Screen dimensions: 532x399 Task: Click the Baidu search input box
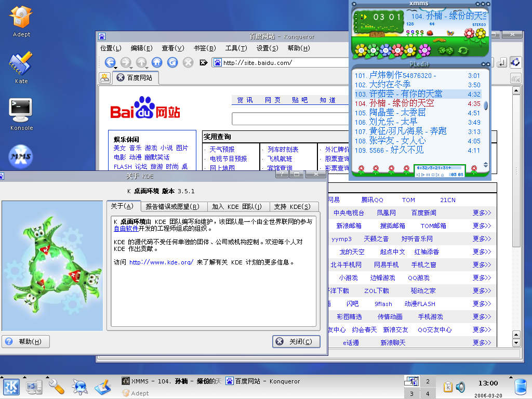[290, 119]
